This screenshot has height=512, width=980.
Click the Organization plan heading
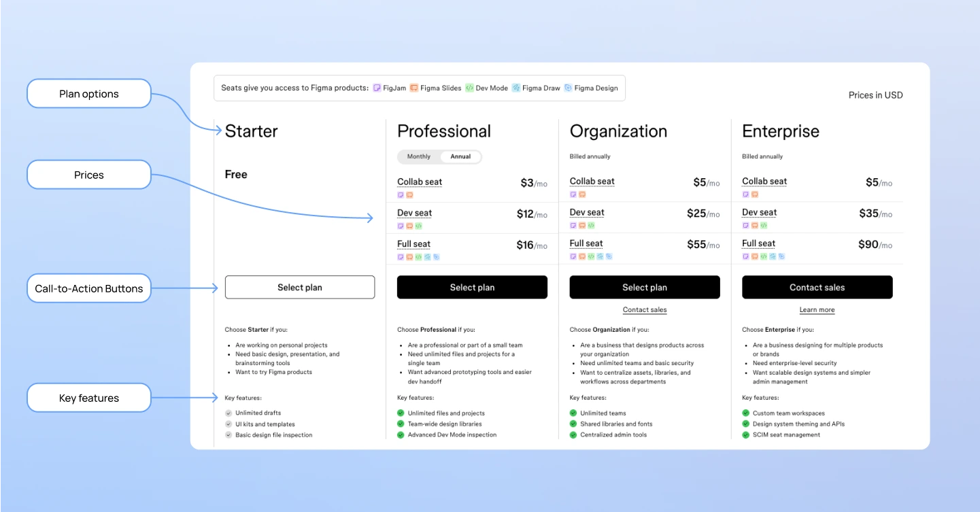coord(618,131)
